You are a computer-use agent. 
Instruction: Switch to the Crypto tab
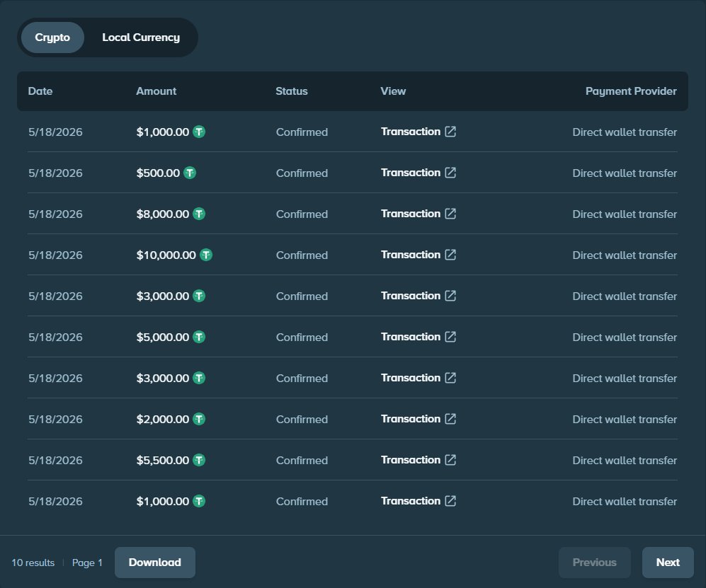click(x=52, y=38)
